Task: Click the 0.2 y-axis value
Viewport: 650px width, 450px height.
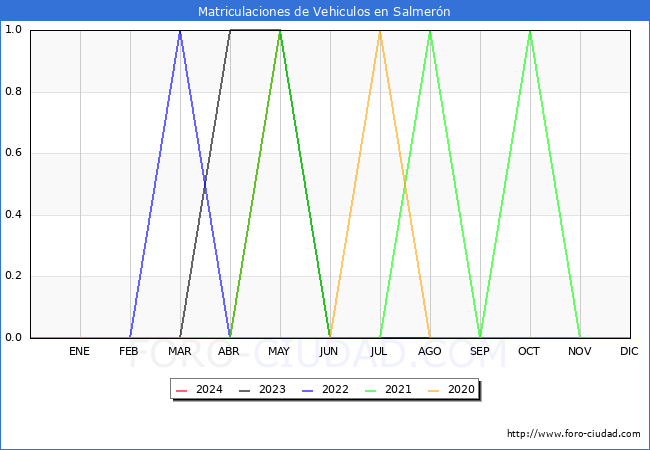Action: pyautogui.click(x=13, y=276)
